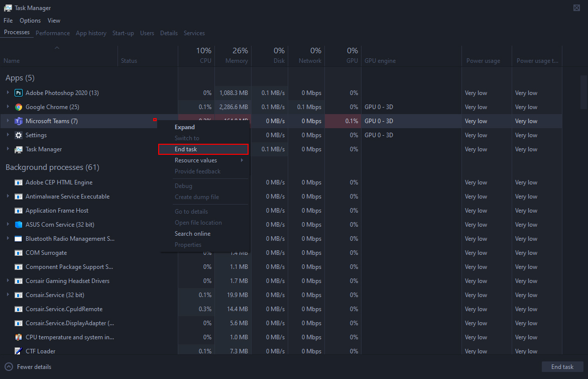Sort by the Status column header
Image resolution: width=588 pixels, height=379 pixels.
coord(148,55)
